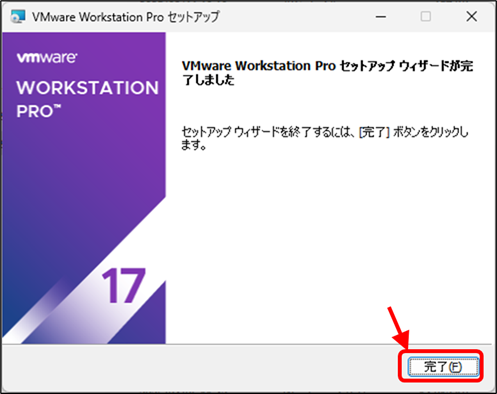The height and width of the screenshot is (394, 497).
Task: Close the VMware Workstation Pro setup dialog
Action: pyautogui.click(x=471, y=16)
